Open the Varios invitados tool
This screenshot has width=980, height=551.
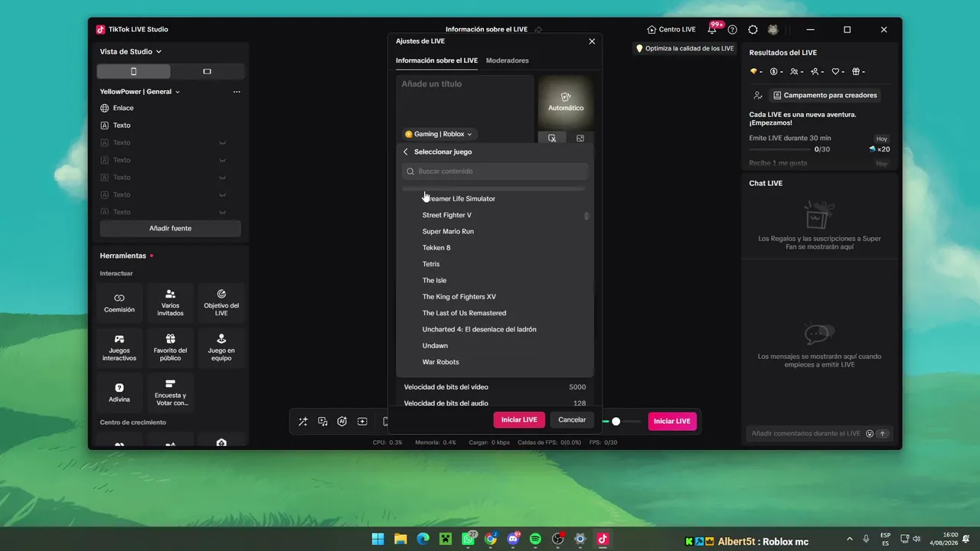[x=170, y=303]
